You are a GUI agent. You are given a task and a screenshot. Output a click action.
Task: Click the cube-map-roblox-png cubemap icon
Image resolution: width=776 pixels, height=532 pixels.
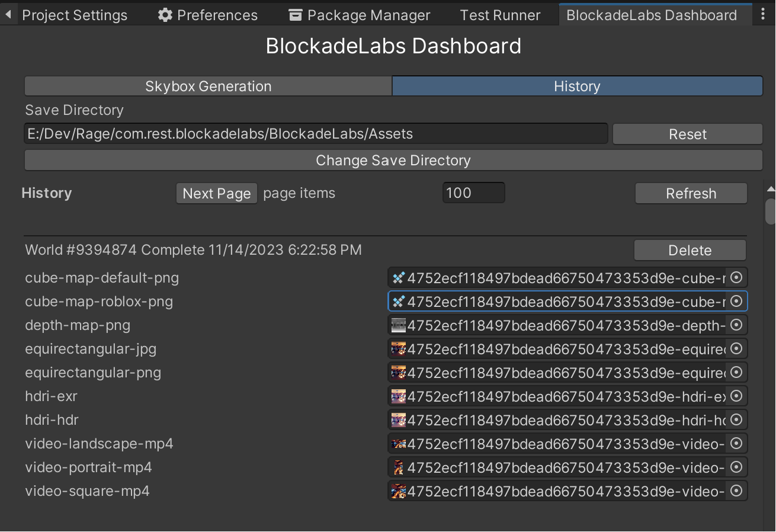pyautogui.click(x=399, y=302)
